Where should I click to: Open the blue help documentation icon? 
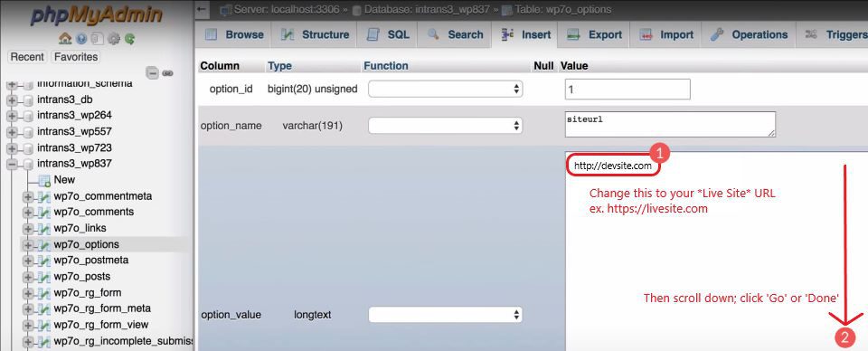click(x=81, y=39)
